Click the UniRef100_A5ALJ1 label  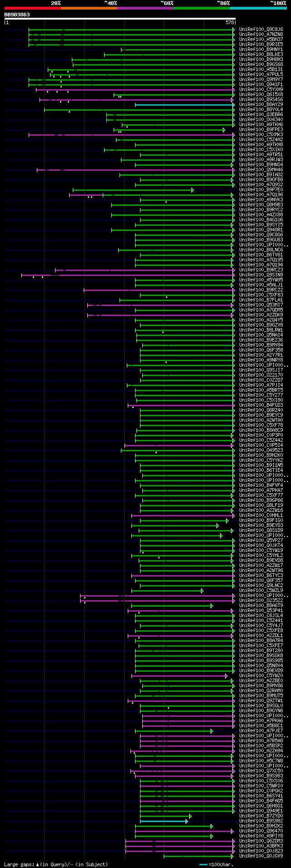pos(261,285)
